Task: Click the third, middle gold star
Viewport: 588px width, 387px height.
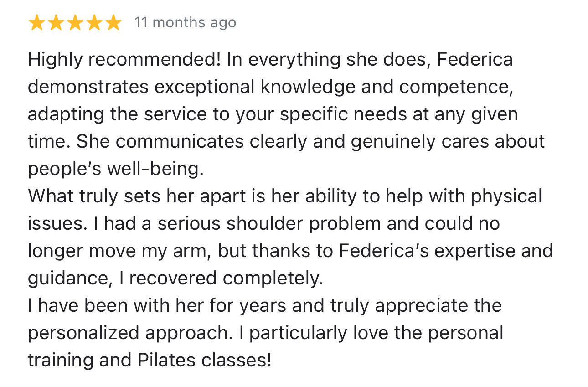Action: (75, 22)
